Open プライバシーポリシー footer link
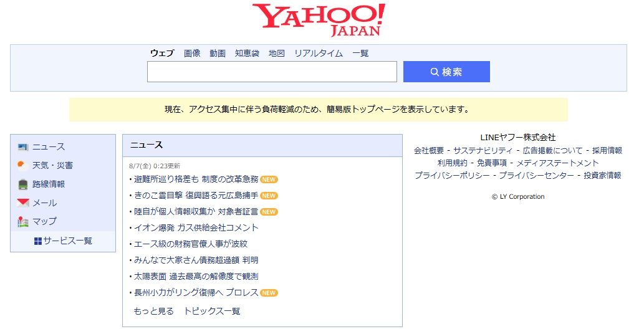The image size is (644, 334). [452, 175]
